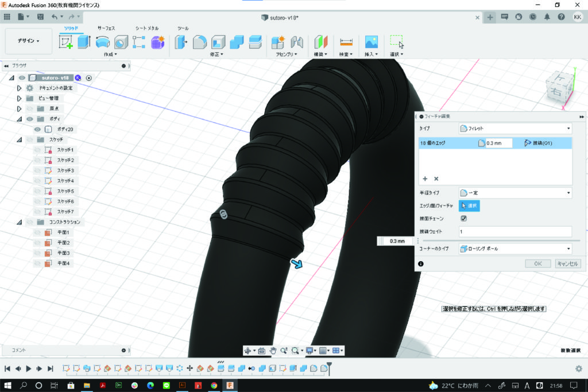This screenshot has width=588, height=392.
Task: Click the Save icon in title toolbar
Action: click(x=40, y=17)
